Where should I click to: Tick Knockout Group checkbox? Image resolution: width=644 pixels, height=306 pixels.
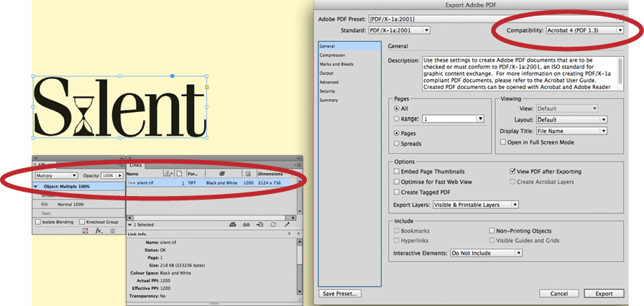82,222
